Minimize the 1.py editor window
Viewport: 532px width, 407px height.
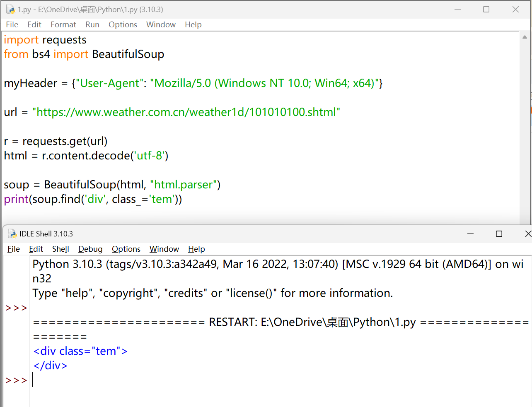click(458, 9)
